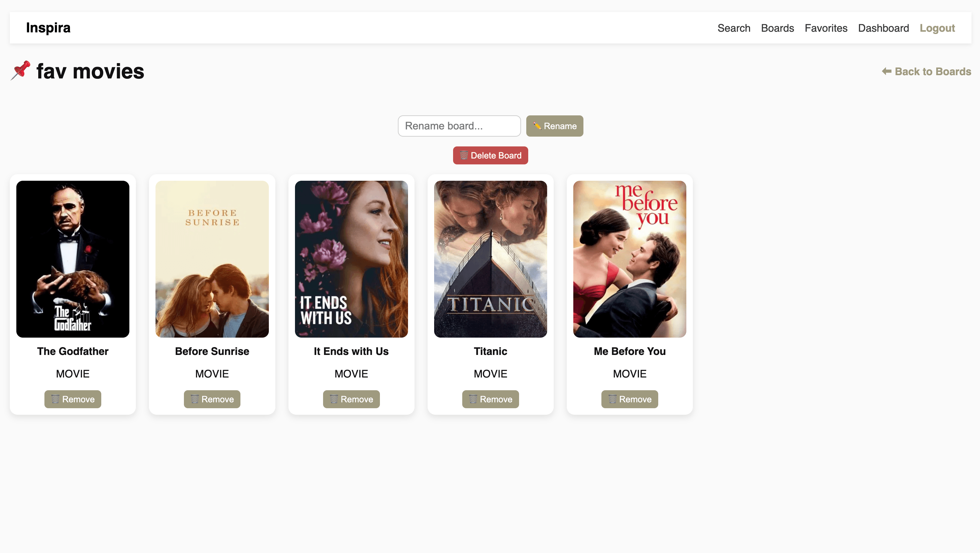
Task: Open the Titanic poster thumbnail
Action: tap(490, 259)
